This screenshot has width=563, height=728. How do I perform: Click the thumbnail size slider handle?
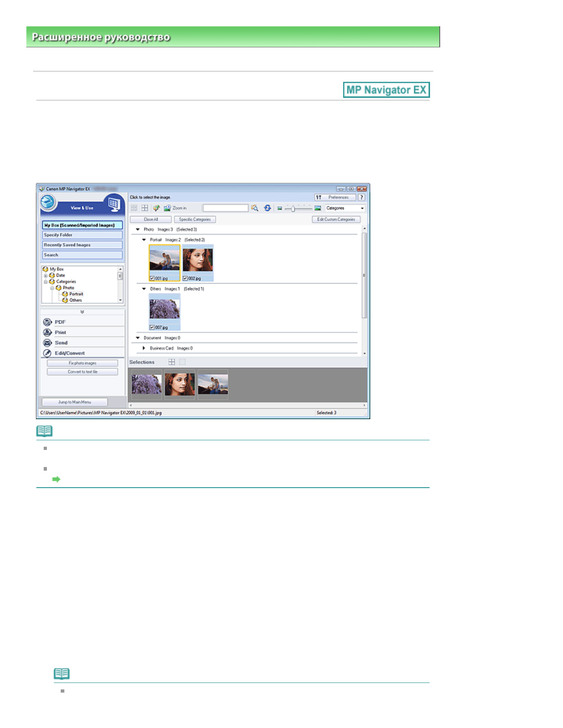coord(293,209)
